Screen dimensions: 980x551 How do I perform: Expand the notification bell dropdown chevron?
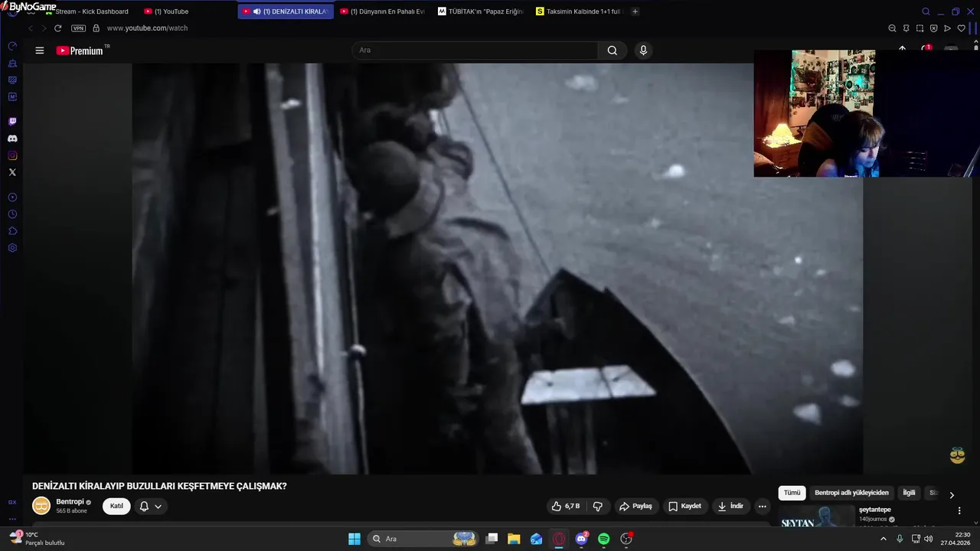(158, 506)
